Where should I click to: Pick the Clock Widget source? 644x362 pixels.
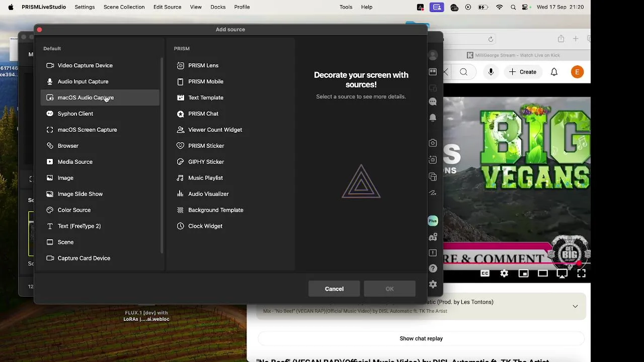pyautogui.click(x=230, y=226)
